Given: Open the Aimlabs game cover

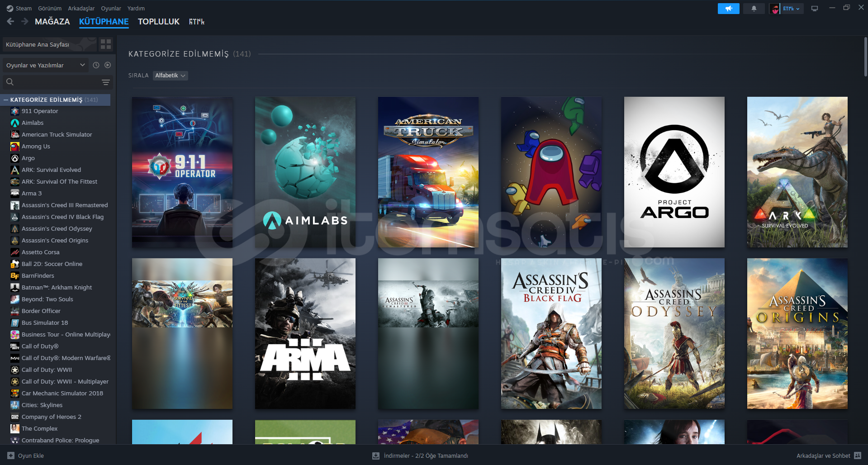Looking at the screenshot, I should tap(305, 172).
